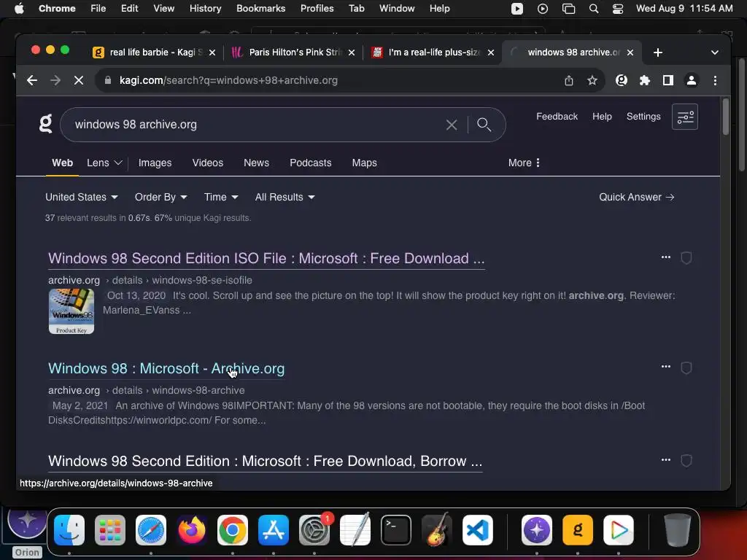Image resolution: width=747 pixels, height=560 pixels.
Task: Open the Feedback link
Action: (557, 117)
